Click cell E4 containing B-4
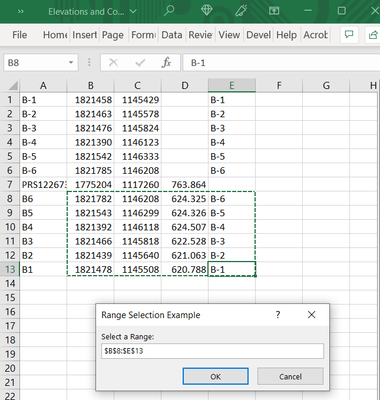 click(232, 142)
